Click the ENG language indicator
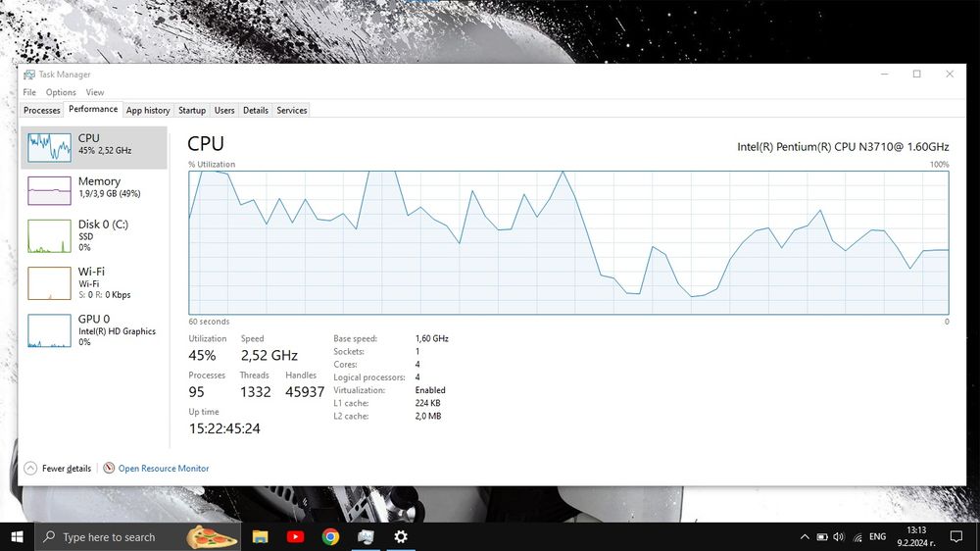980x551 pixels. point(877,536)
